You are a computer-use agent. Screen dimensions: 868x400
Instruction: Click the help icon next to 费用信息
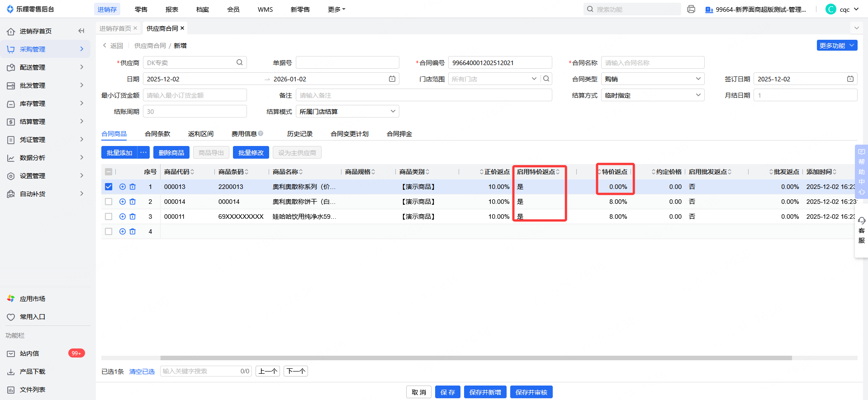point(261,133)
